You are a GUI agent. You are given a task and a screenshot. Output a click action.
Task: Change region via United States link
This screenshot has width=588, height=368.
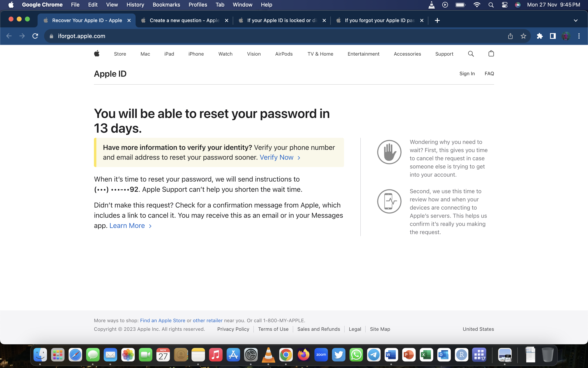click(478, 329)
